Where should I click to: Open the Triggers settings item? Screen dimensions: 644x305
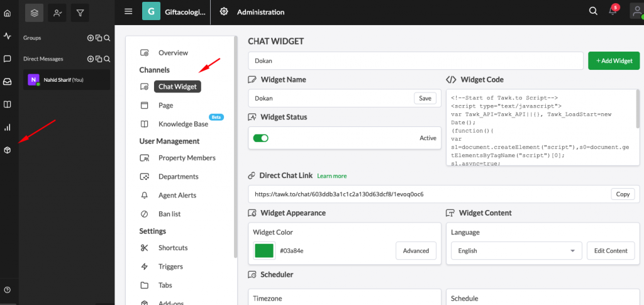[170, 267]
